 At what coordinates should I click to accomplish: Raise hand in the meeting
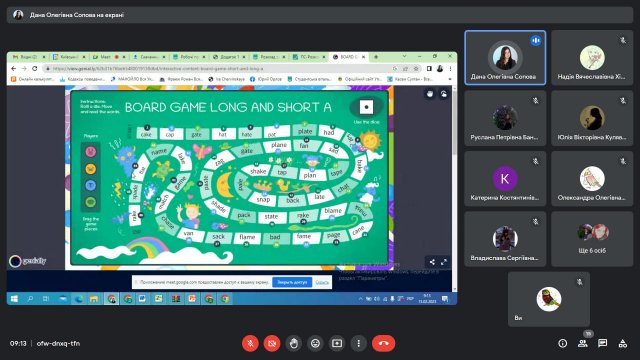[294, 343]
